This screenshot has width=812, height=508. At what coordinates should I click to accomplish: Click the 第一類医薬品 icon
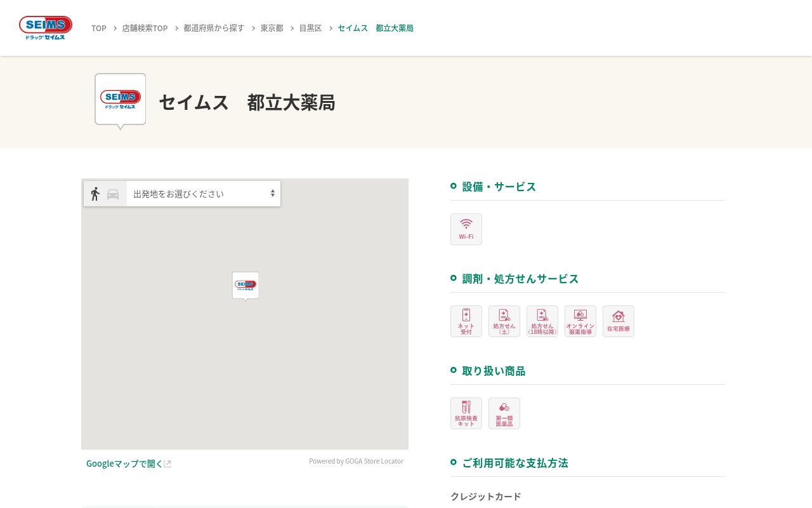pos(504,413)
